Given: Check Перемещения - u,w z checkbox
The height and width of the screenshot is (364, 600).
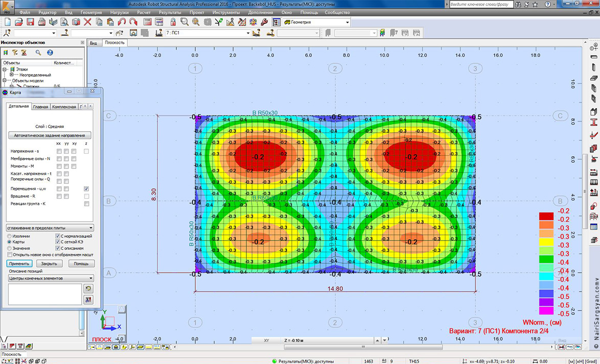Looking at the screenshot, I should [86, 189].
